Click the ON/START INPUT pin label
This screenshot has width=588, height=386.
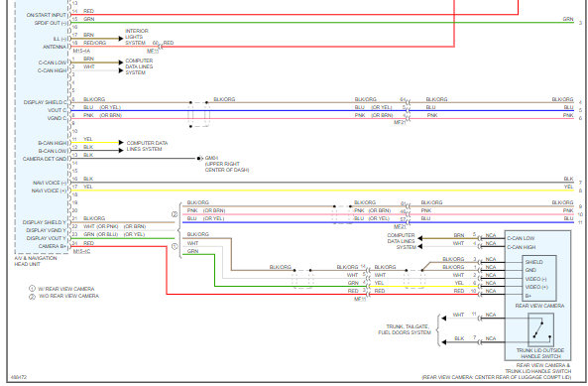47,15
